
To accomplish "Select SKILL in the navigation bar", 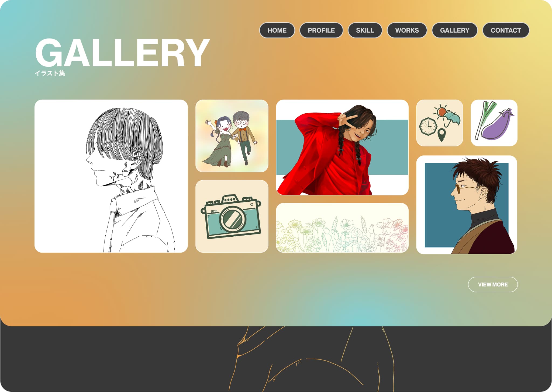I will [x=365, y=30].
